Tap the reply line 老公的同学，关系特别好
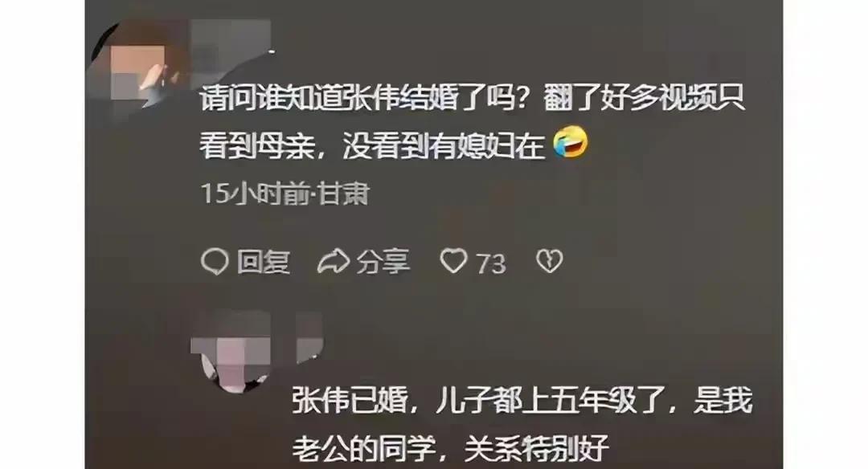Screen dimensions: 868x469 (450, 448)
